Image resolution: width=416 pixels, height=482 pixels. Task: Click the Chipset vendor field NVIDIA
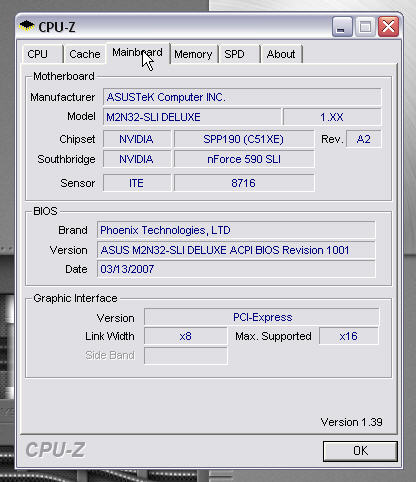137,139
